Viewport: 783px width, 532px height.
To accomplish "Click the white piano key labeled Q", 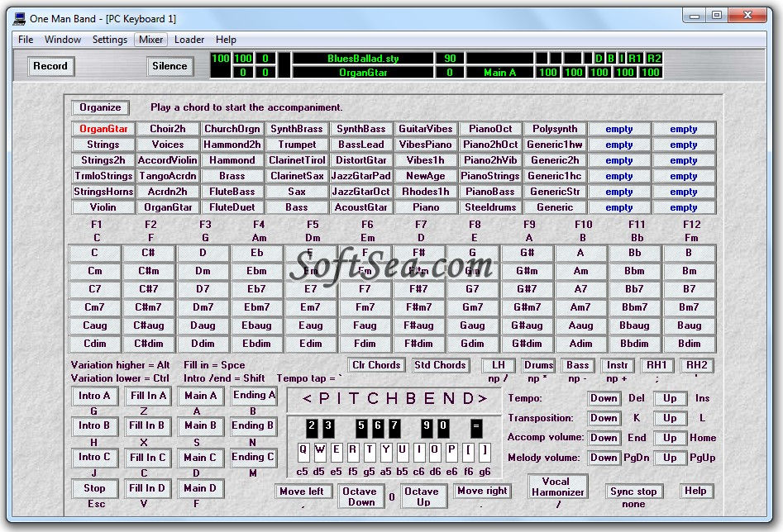I will click(303, 451).
